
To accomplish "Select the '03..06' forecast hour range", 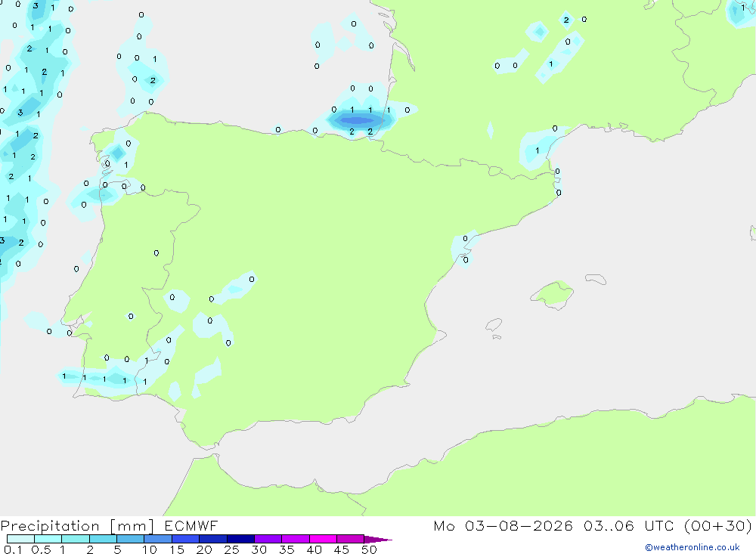I will coord(609,525).
